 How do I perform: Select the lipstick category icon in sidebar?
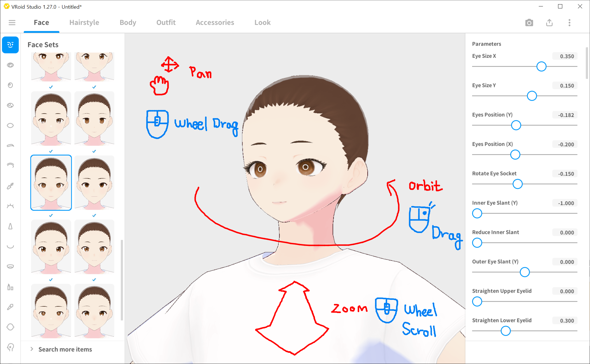click(10, 287)
